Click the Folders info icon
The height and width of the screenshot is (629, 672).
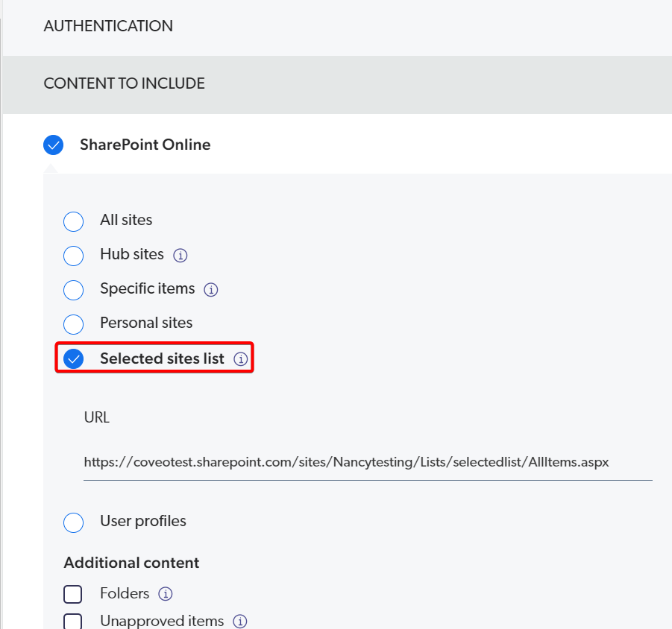(166, 594)
